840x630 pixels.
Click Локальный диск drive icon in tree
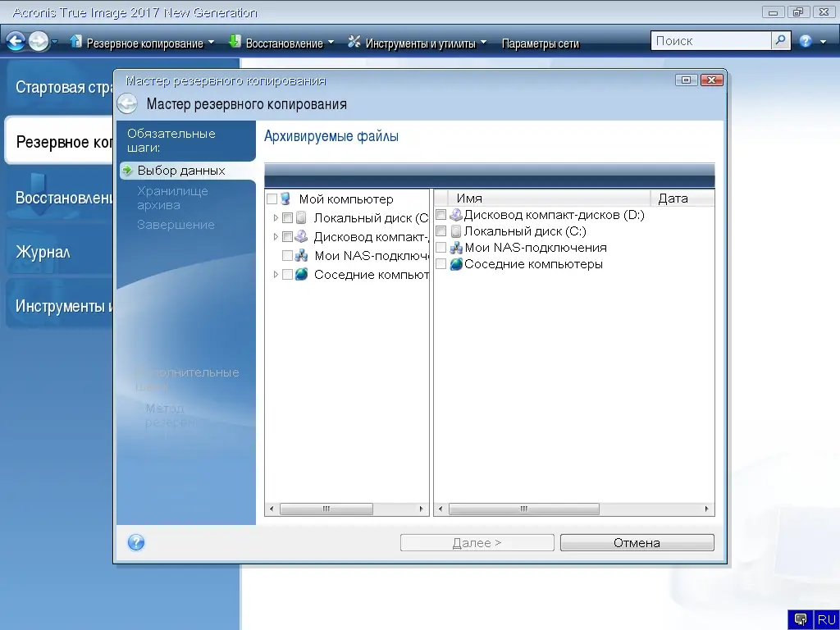(x=302, y=217)
